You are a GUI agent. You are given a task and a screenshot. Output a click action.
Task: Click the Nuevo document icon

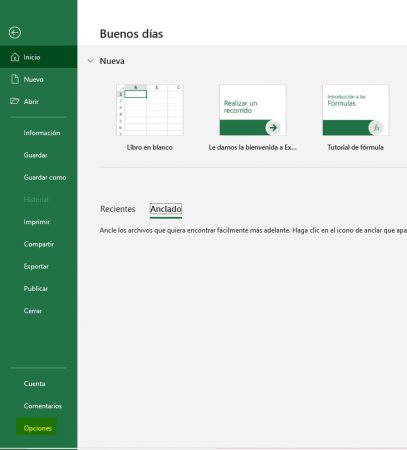point(15,79)
